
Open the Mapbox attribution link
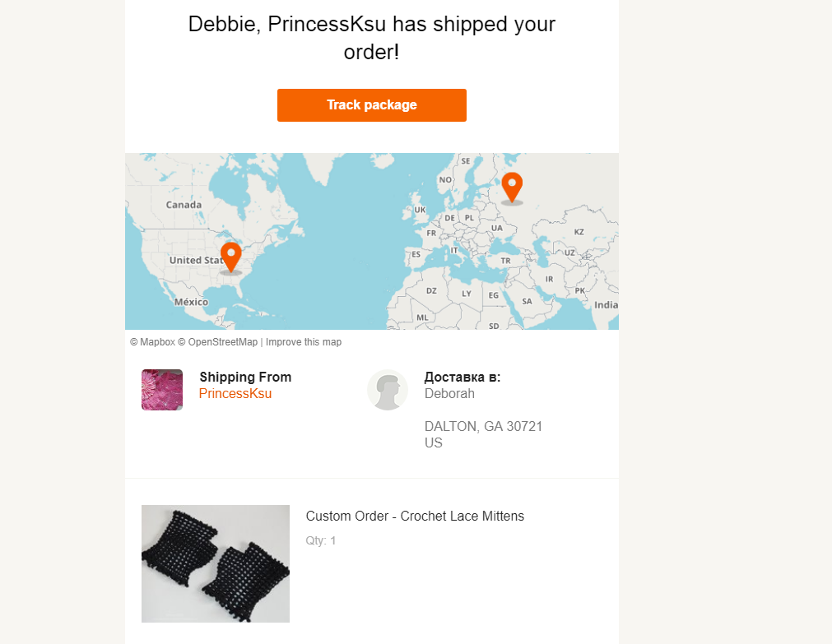tap(151, 342)
